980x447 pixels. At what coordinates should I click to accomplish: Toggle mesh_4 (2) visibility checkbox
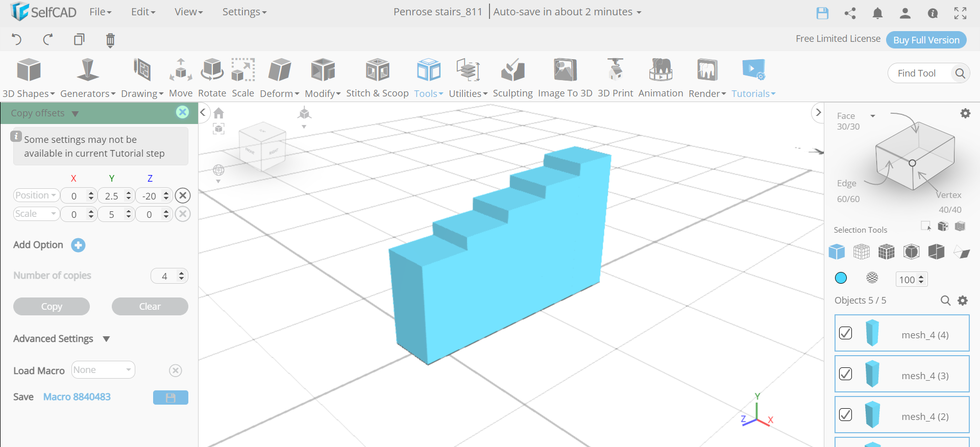[x=846, y=414]
